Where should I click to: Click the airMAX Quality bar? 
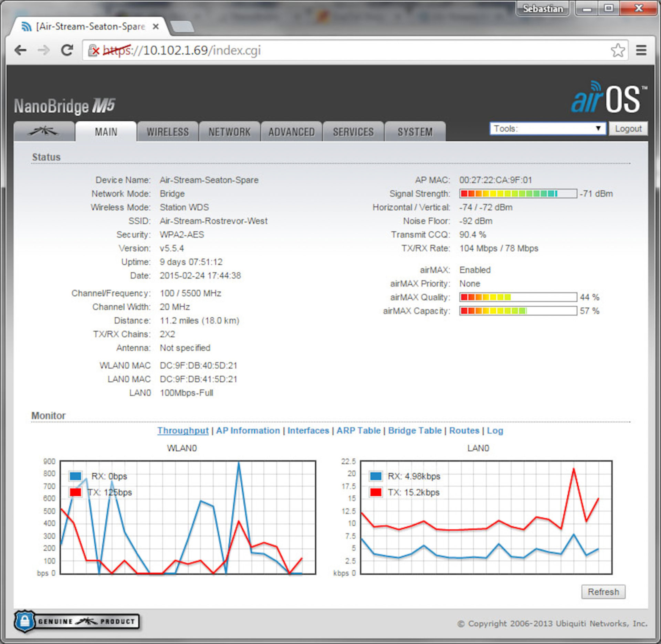tap(518, 297)
